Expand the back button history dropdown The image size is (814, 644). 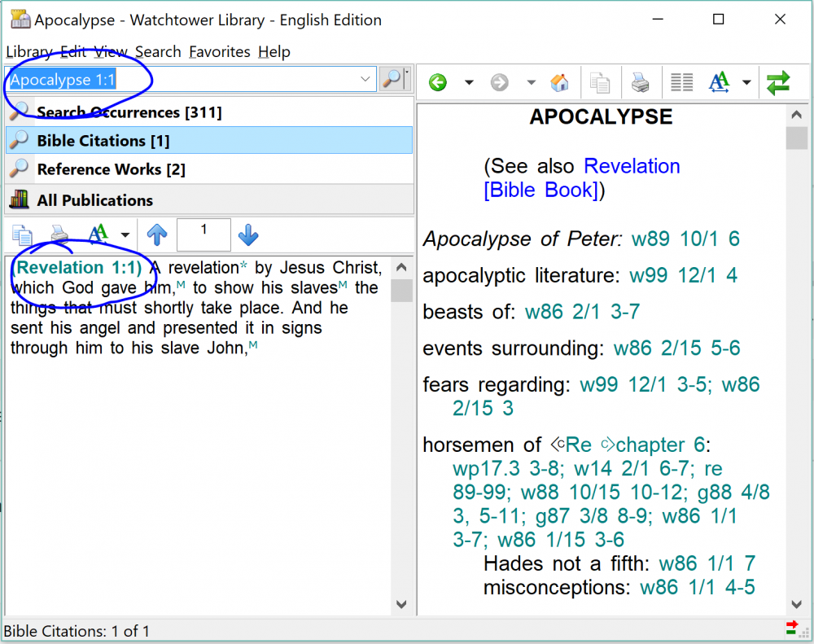(469, 82)
